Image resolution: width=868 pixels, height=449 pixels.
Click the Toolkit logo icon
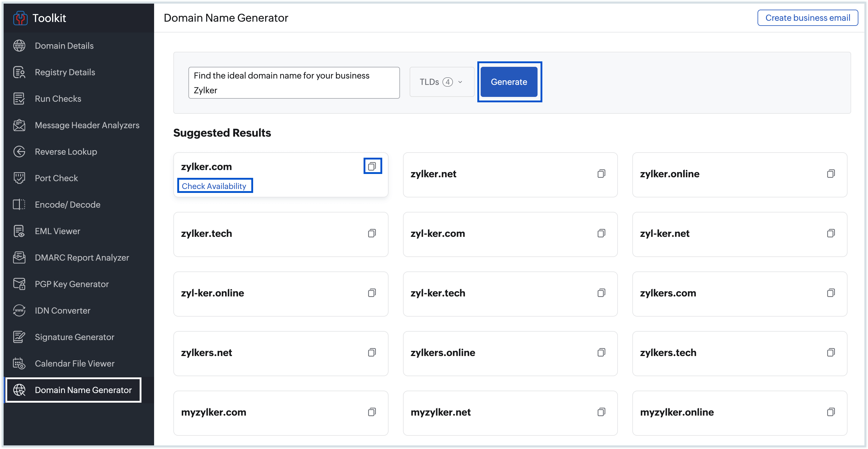(20, 17)
